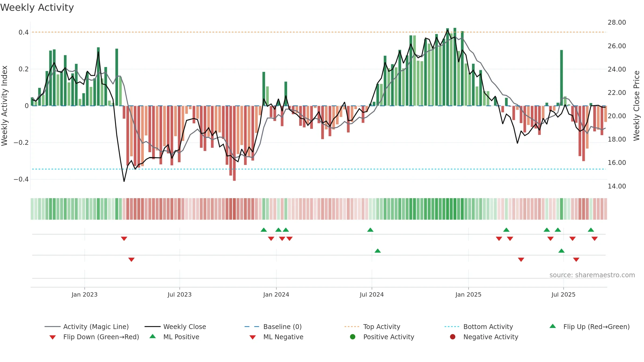
Task: Toggle Flip Down (Green→Red) legend entry
Action: point(94,337)
